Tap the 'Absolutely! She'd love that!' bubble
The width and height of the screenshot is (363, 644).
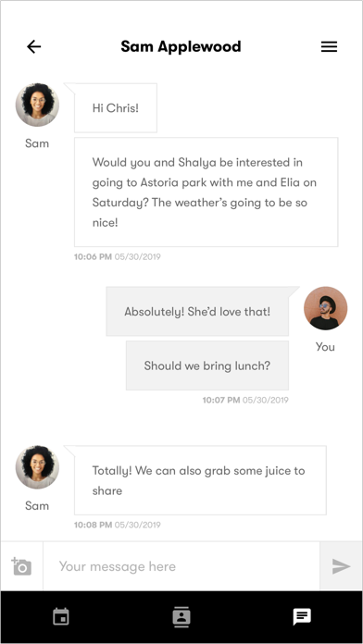(x=197, y=311)
